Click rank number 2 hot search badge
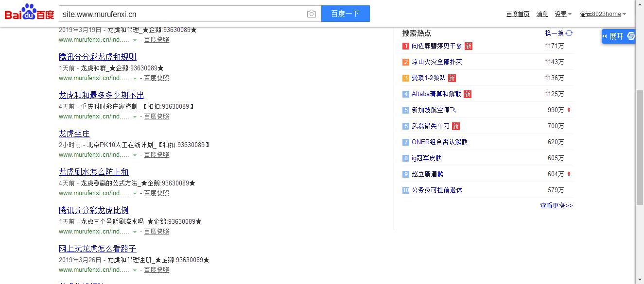The height and width of the screenshot is (284, 644). click(406, 62)
